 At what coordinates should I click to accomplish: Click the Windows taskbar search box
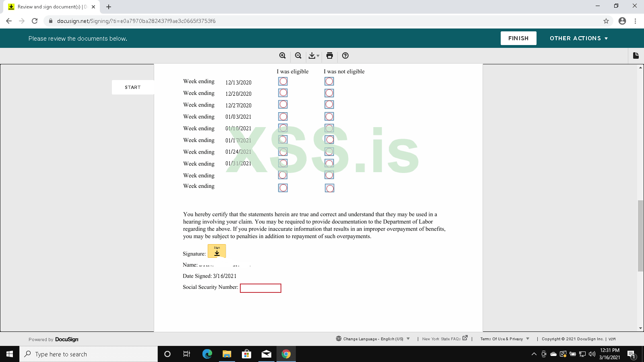pos(89,354)
